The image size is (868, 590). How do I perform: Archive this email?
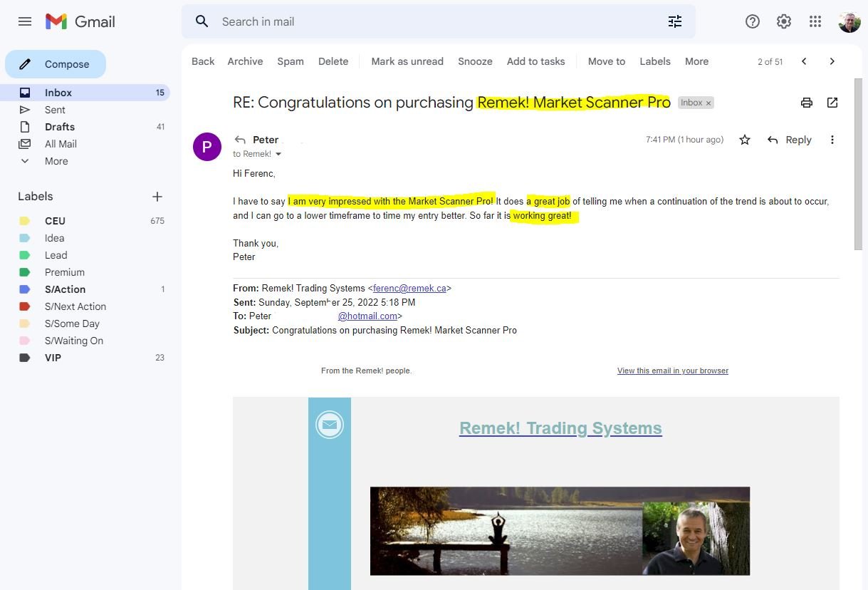[x=245, y=61]
